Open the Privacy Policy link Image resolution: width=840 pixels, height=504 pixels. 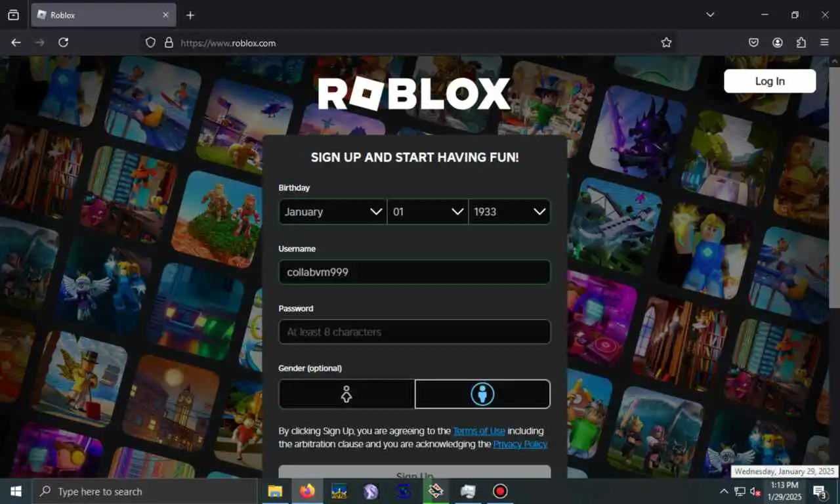(x=520, y=444)
